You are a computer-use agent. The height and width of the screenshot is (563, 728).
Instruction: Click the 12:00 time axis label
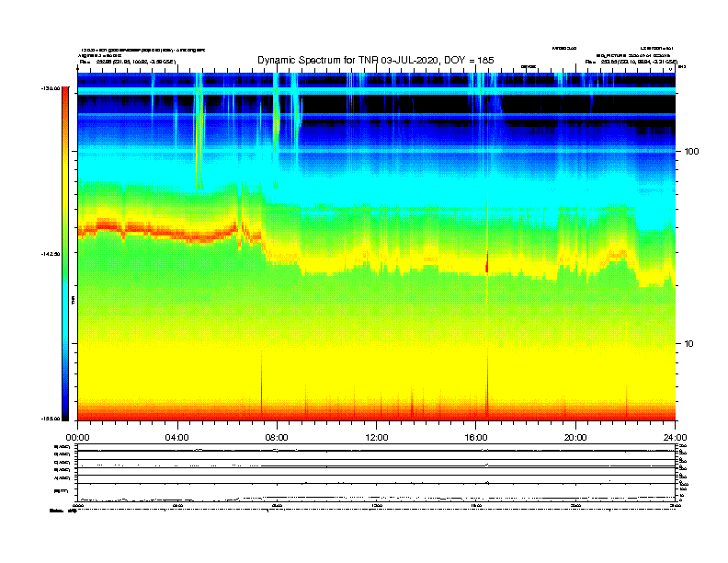click(377, 438)
